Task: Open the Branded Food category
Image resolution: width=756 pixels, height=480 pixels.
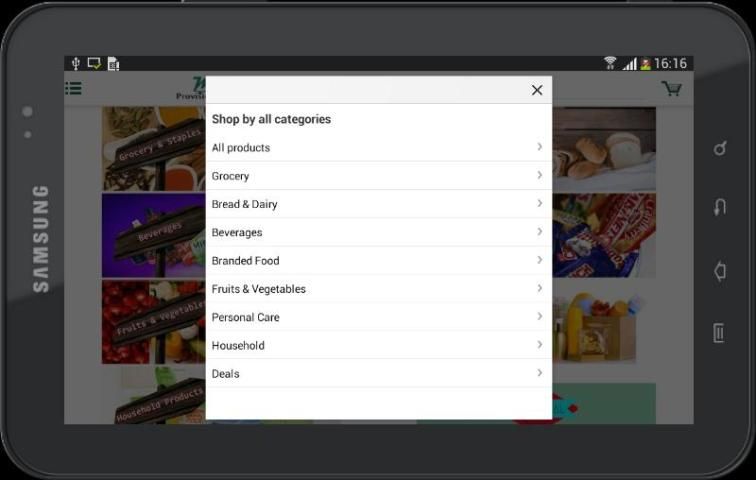Action: click(x=245, y=260)
